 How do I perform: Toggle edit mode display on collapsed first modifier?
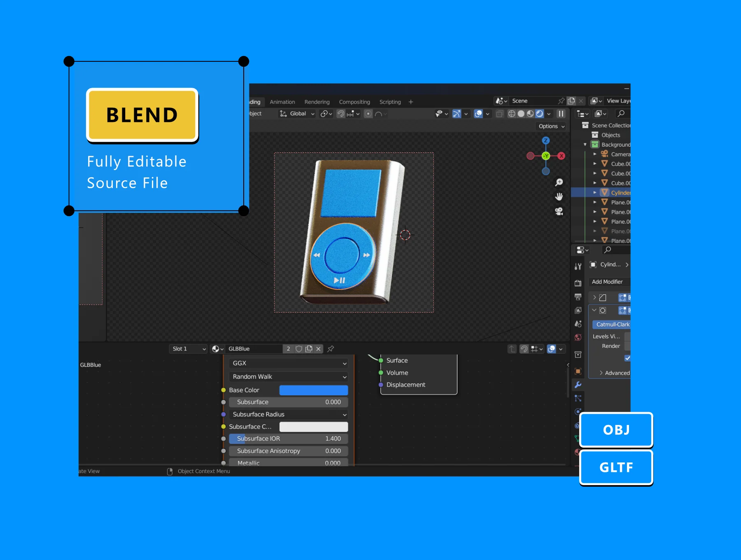pos(622,297)
